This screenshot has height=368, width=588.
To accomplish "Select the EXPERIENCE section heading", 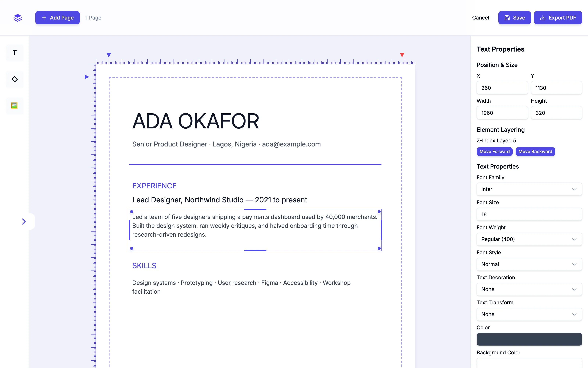I will click(154, 186).
